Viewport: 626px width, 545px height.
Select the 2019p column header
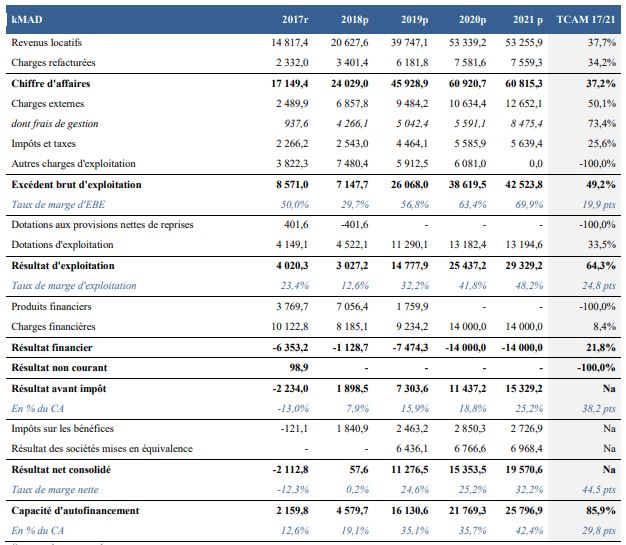[x=416, y=20]
